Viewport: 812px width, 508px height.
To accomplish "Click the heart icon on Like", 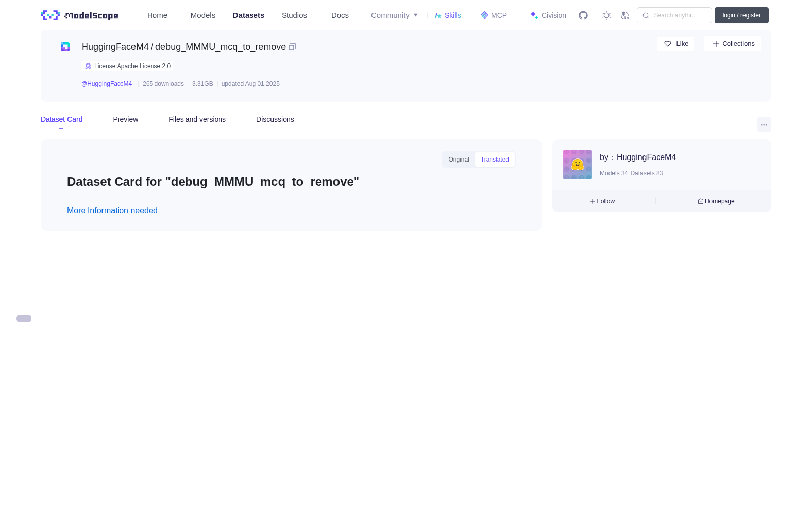I will point(668,44).
